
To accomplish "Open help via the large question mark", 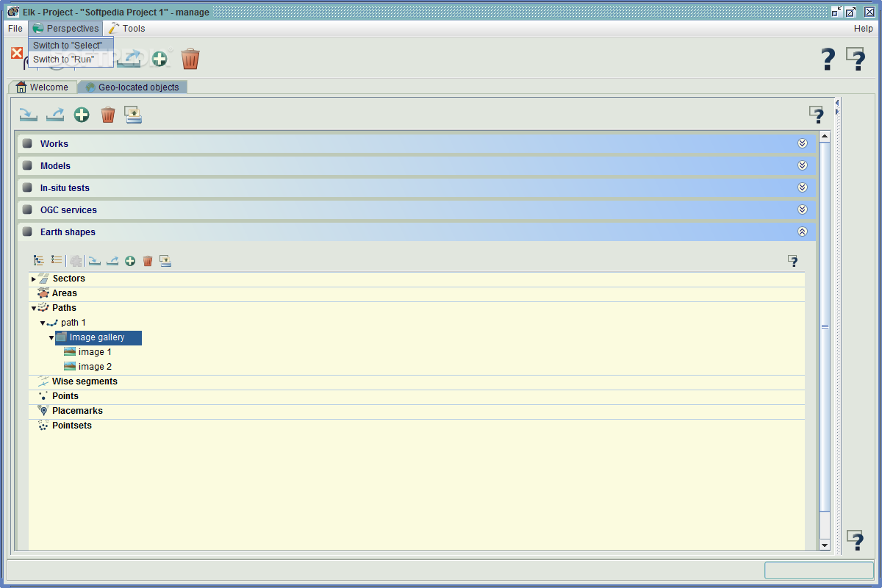I will click(x=828, y=59).
